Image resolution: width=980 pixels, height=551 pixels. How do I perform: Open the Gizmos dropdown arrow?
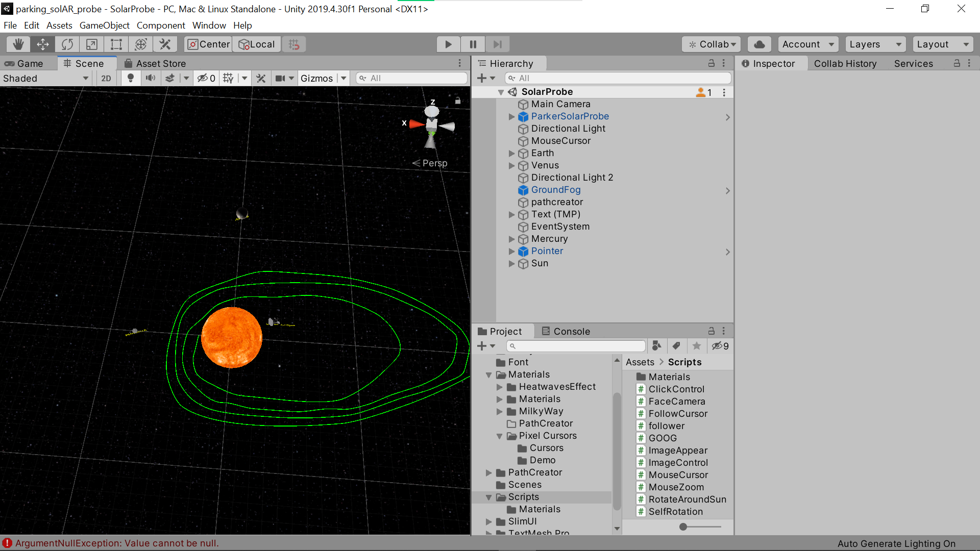tap(344, 78)
